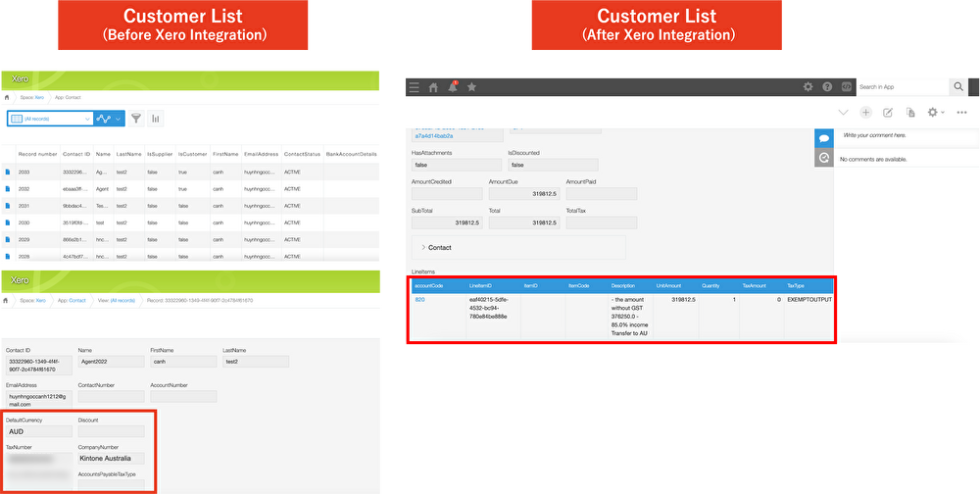Click the down chevron beside the plus icon

[x=843, y=113]
